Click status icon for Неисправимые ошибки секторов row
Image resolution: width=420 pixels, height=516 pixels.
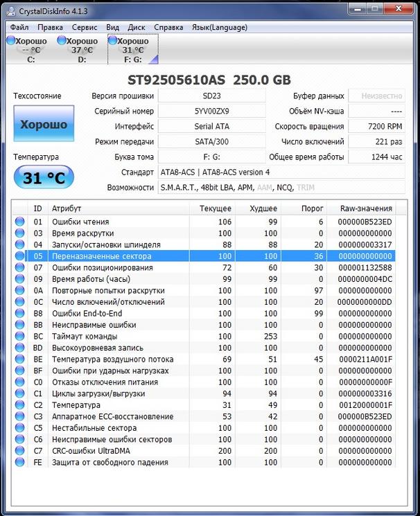click(20, 439)
